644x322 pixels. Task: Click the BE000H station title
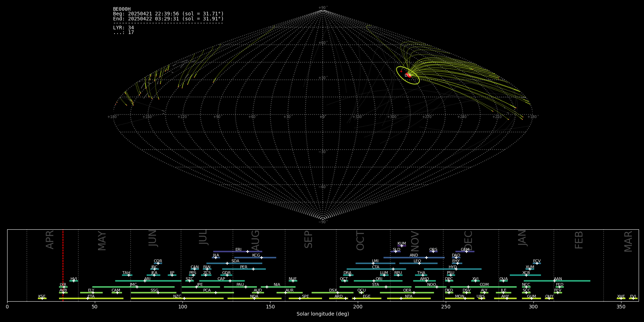tap(122, 9)
